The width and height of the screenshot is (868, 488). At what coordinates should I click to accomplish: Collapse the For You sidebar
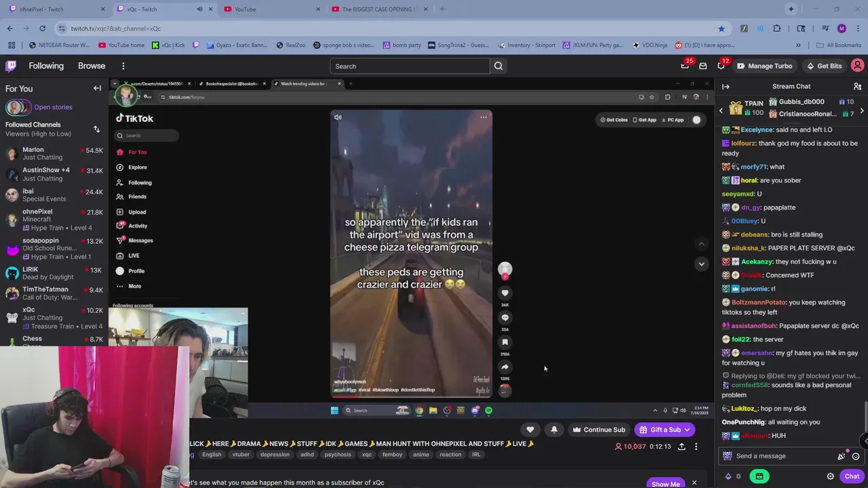(x=97, y=88)
